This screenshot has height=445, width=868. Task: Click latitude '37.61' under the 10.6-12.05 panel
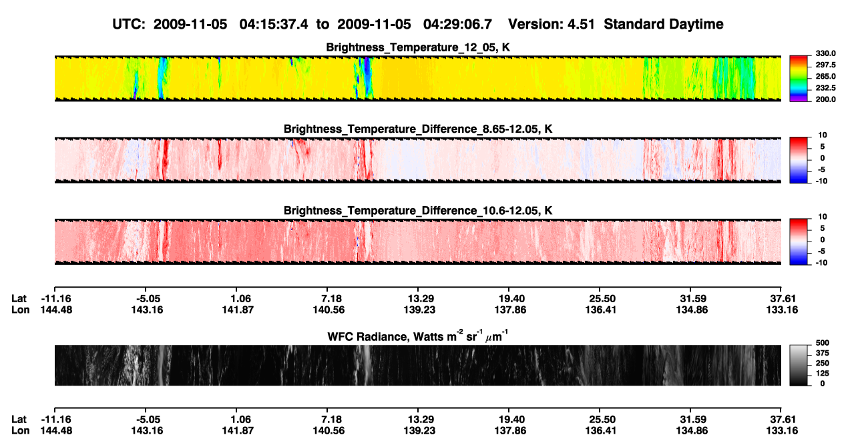tap(781, 298)
